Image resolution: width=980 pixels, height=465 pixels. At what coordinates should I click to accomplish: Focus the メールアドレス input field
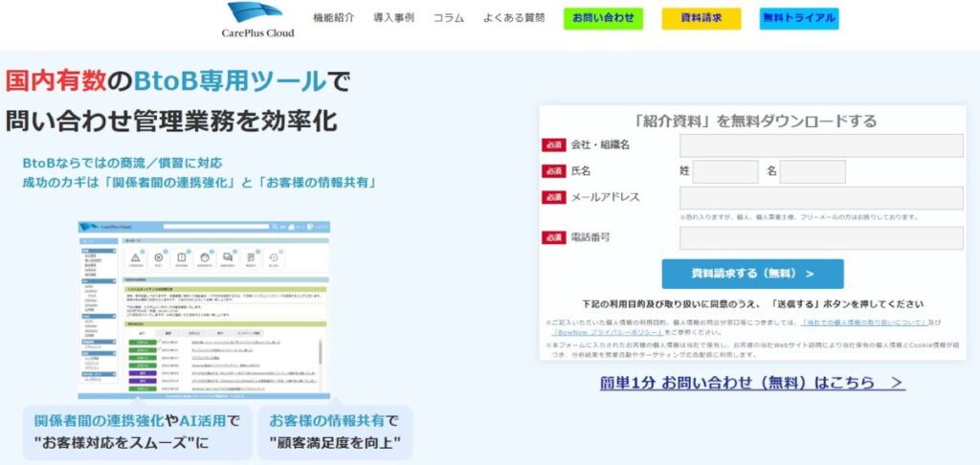click(x=820, y=198)
